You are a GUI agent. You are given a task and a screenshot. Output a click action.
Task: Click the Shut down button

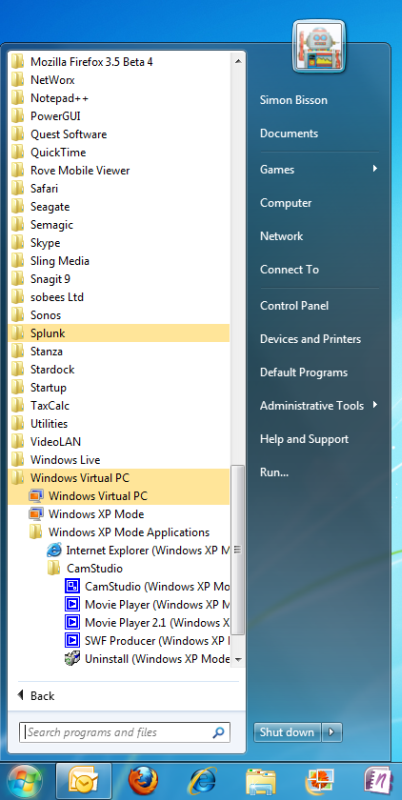(x=287, y=732)
